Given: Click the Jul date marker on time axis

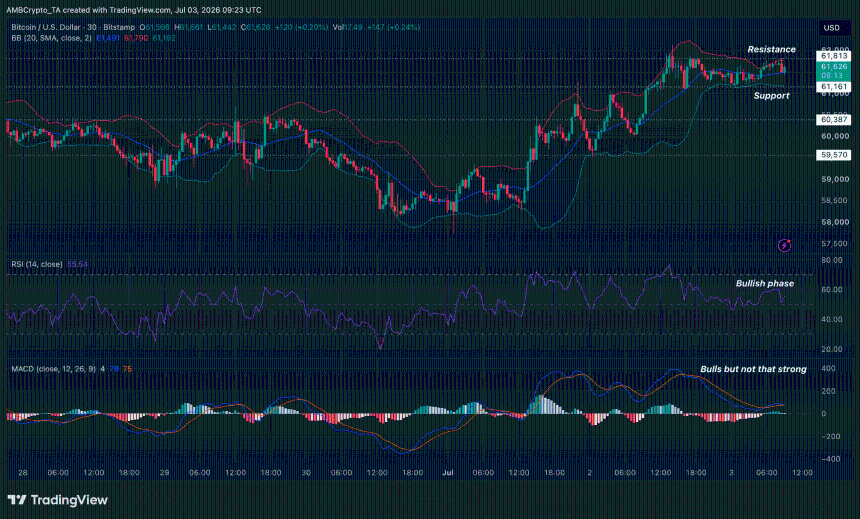Looking at the screenshot, I should (448, 472).
